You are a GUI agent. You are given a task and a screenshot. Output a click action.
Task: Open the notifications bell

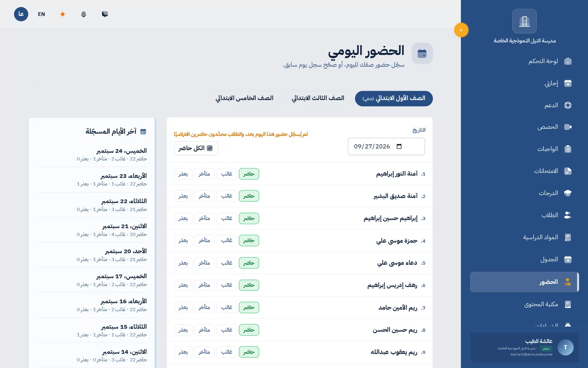click(83, 14)
